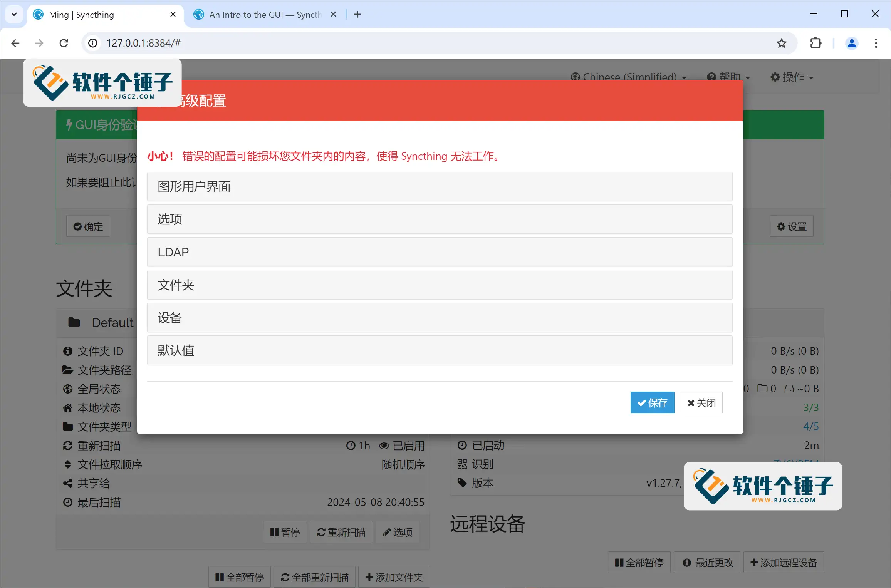View site information icon in address bar

tap(92, 43)
